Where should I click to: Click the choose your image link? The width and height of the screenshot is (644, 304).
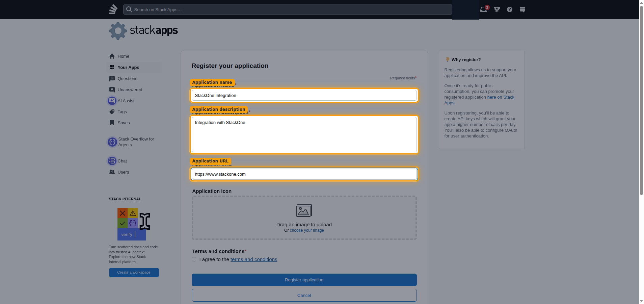coord(307,230)
